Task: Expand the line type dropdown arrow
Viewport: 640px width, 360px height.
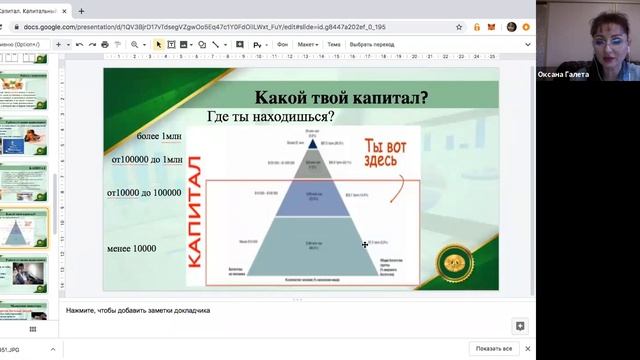Action: click(x=225, y=44)
